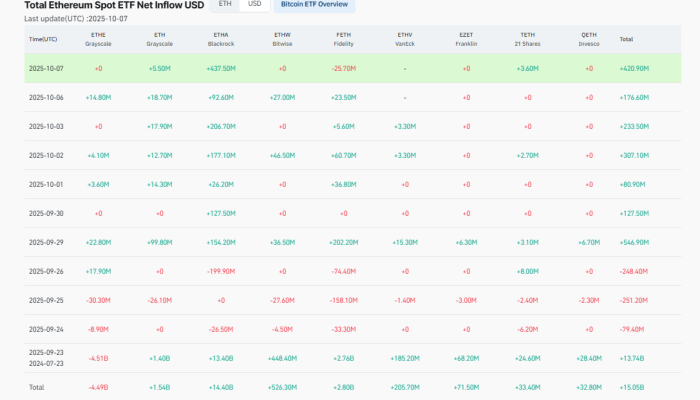The image size is (700, 400).
Task: Click the Time(UTC) column header
Action: 43,39
